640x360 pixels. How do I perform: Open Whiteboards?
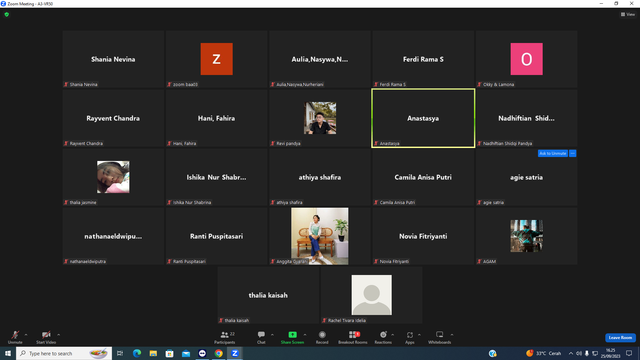(x=440, y=337)
